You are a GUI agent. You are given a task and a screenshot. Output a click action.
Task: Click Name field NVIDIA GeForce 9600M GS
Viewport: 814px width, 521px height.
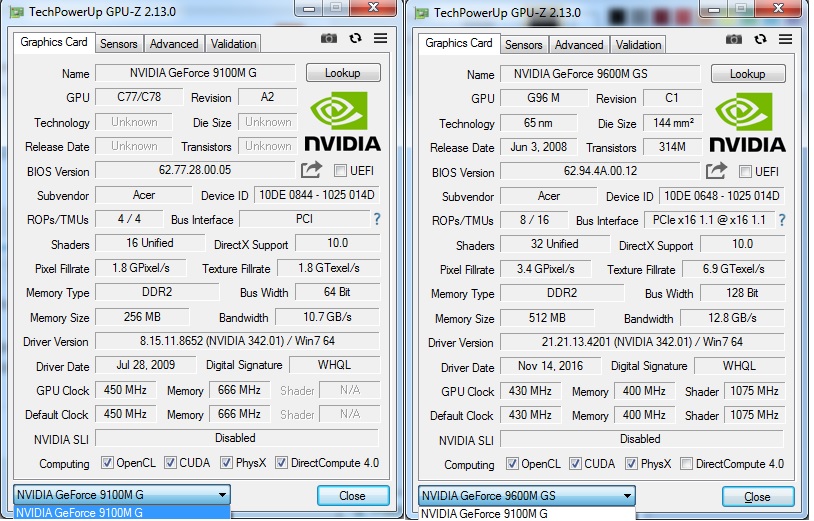[x=600, y=74]
